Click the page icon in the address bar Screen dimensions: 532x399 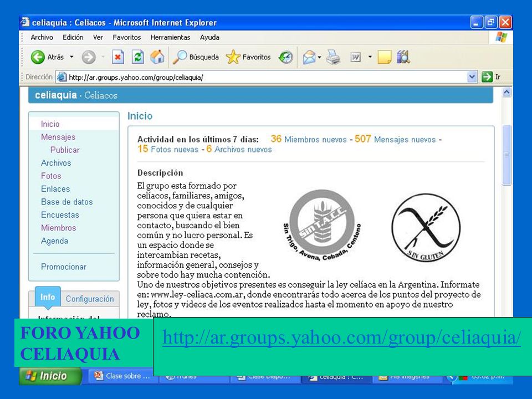[x=62, y=77]
